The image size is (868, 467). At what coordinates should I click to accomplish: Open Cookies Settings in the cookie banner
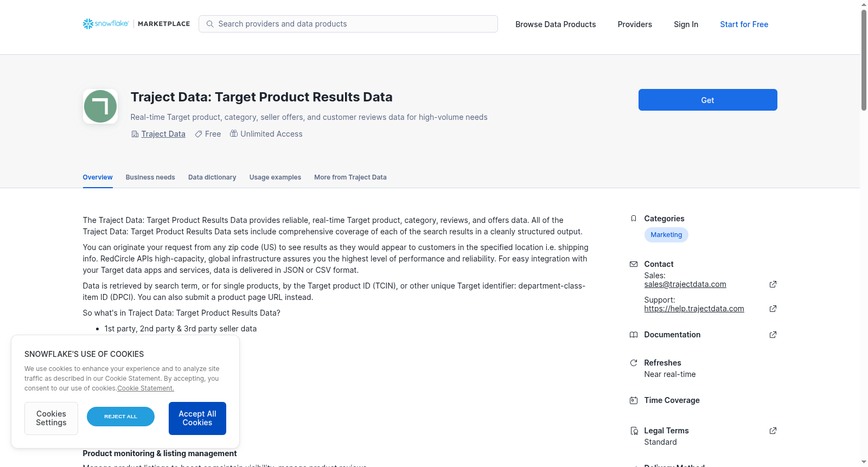[x=51, y=418]
